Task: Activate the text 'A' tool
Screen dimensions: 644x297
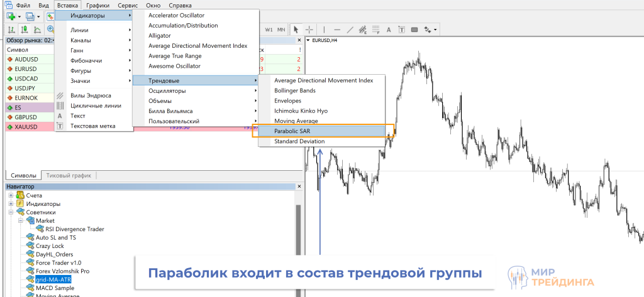Action: pos(389,30)
